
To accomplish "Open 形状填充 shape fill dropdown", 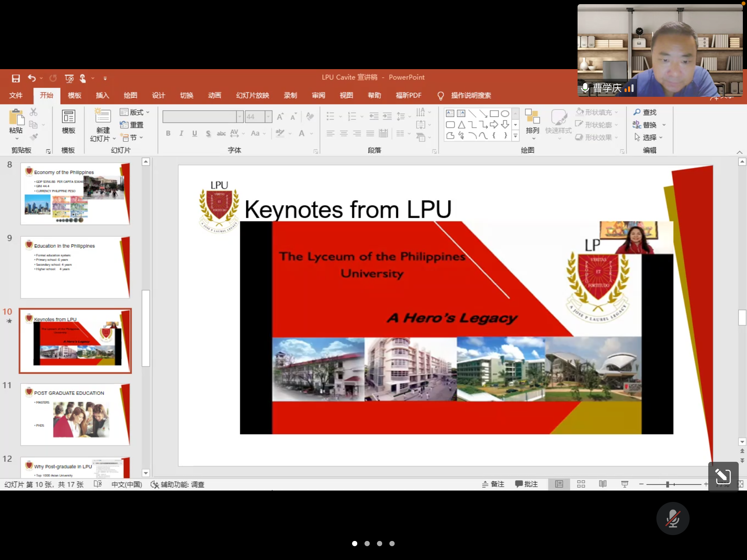I will pos(597,112).
